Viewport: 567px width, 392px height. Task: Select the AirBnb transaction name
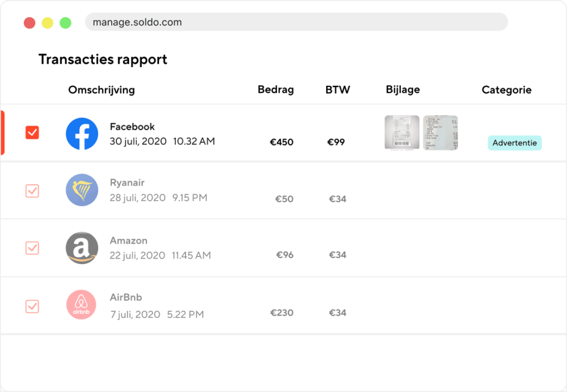(126, 297)
